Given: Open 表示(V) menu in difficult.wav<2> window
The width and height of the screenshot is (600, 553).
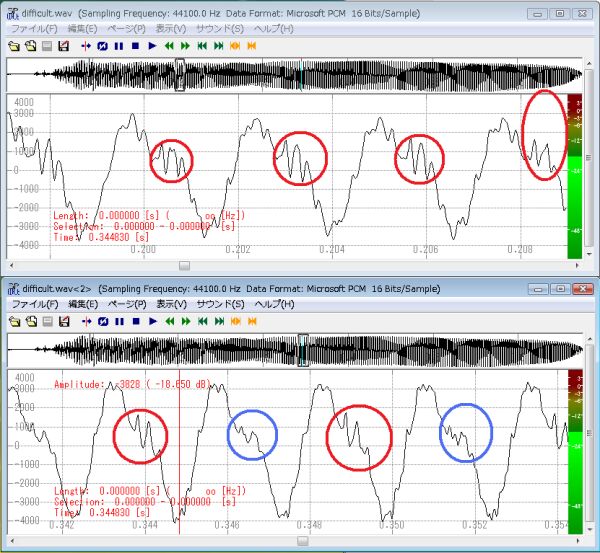Looking at the screenshot, I should point(171,304).
